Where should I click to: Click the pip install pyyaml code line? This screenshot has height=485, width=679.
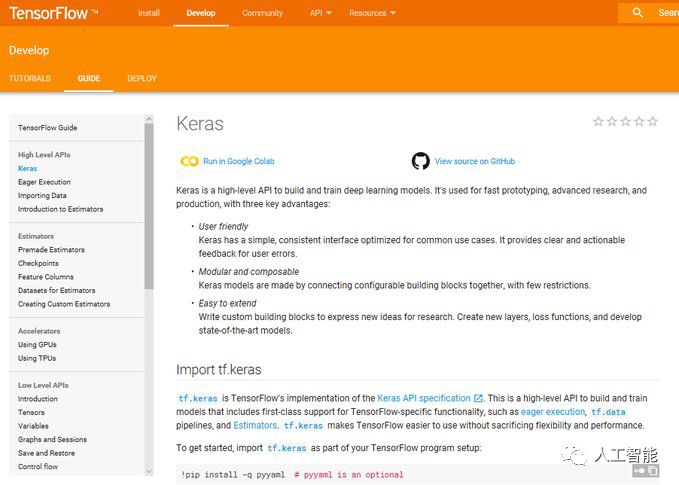pyautogui.click(x=292, y=475)
